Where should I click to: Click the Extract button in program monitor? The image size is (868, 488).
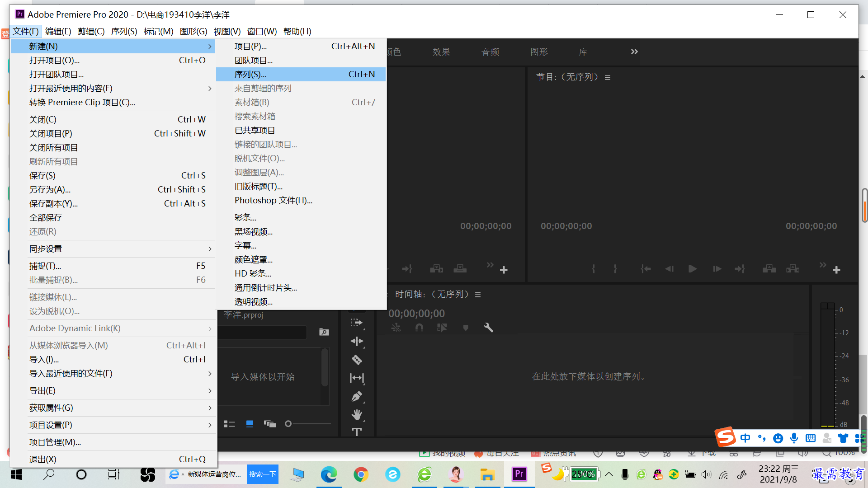point(793,269)
